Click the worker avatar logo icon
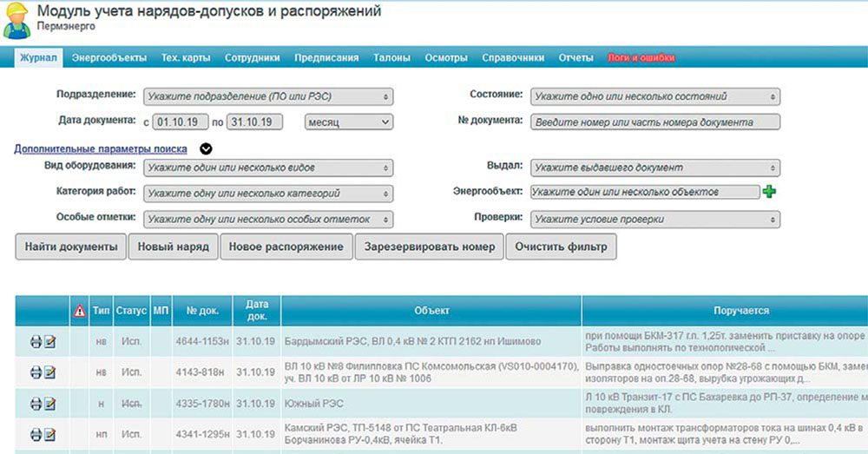 [x=17, y=21]
